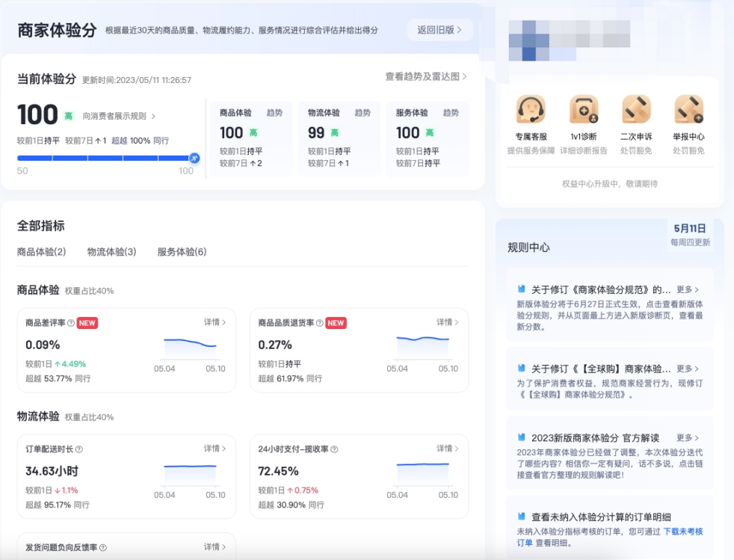Open the 举报中心 icon
The image size is (734, 560).
688,109
